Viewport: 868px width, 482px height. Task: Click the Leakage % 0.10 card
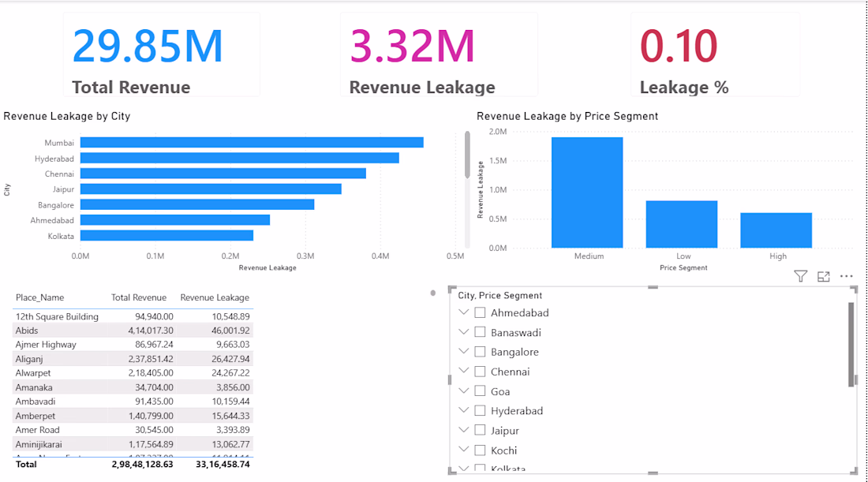[x=715, y=54]
